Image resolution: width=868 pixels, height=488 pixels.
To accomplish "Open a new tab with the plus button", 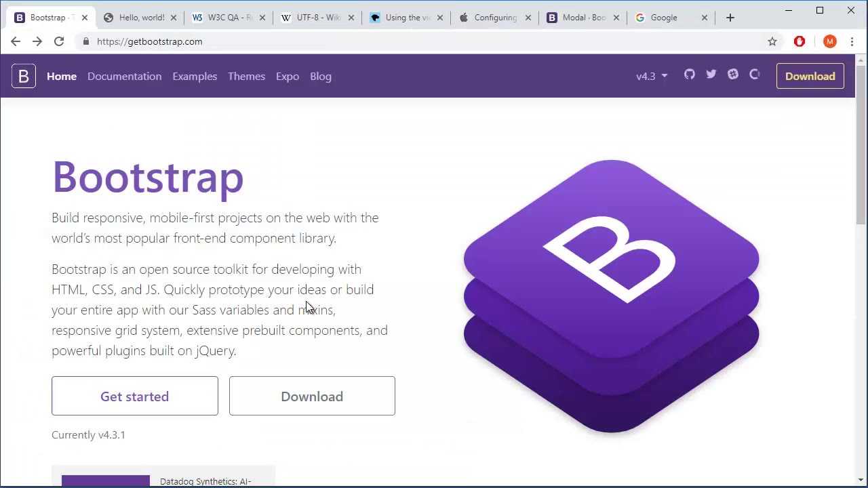I will 730,18.
